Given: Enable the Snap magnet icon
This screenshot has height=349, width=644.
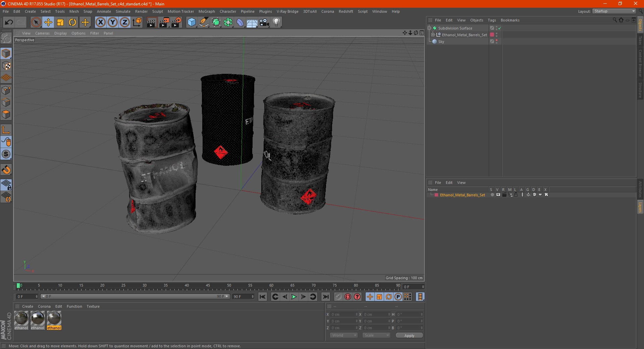Looking at the screenshot, I should tap(6, 170).
